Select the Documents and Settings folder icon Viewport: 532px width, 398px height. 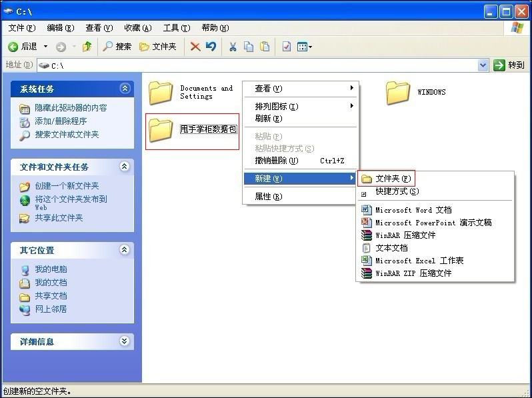161,92
